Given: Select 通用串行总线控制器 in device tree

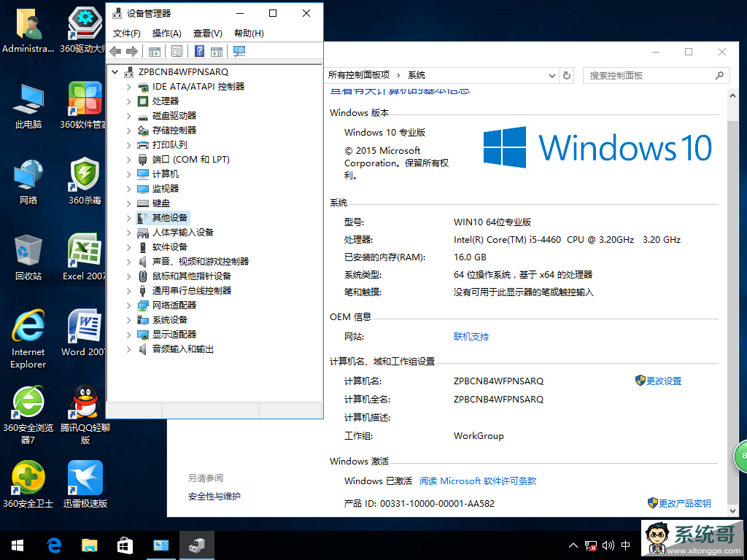Looking at the screenshot, I should click(192, 290).
